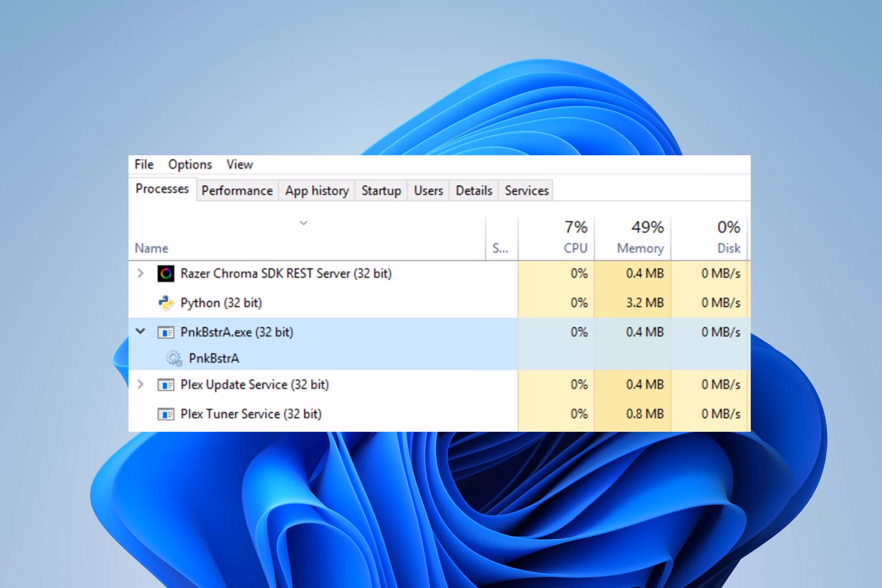Click the 0 MB/s disk cell for Plex Tuner Service

coord(709,414)
